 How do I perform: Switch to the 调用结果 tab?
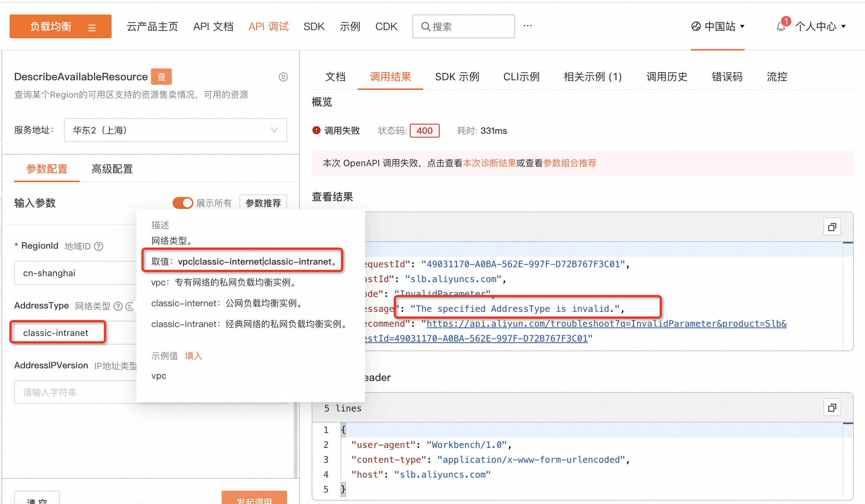click(390, 77)
